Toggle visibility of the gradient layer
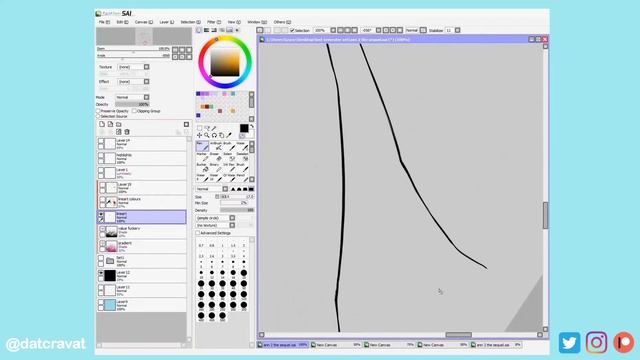This screenshot has width=640, height=360. click(102, 244)
